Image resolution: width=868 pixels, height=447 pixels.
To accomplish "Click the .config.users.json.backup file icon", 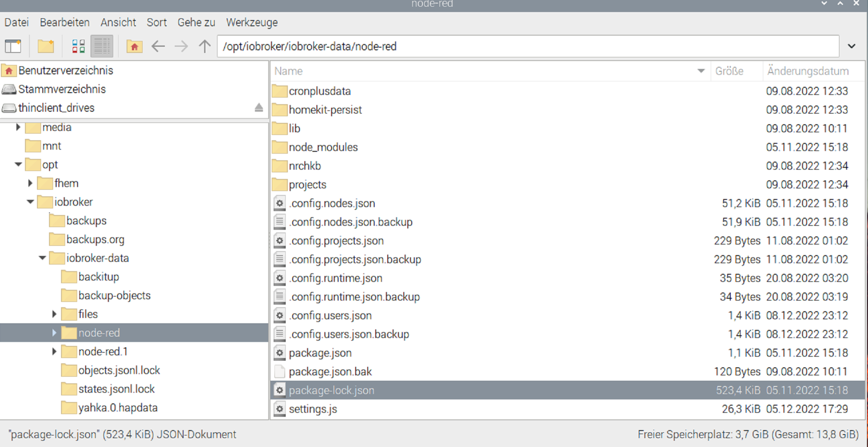I will pyautogui.click(x=279, y=334).
